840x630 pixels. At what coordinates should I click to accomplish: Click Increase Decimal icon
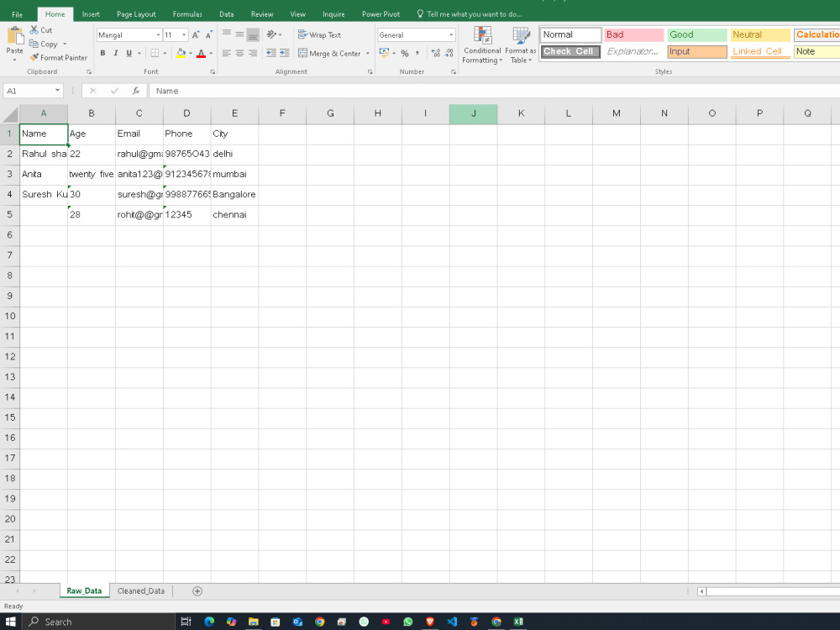pos(435,53)
